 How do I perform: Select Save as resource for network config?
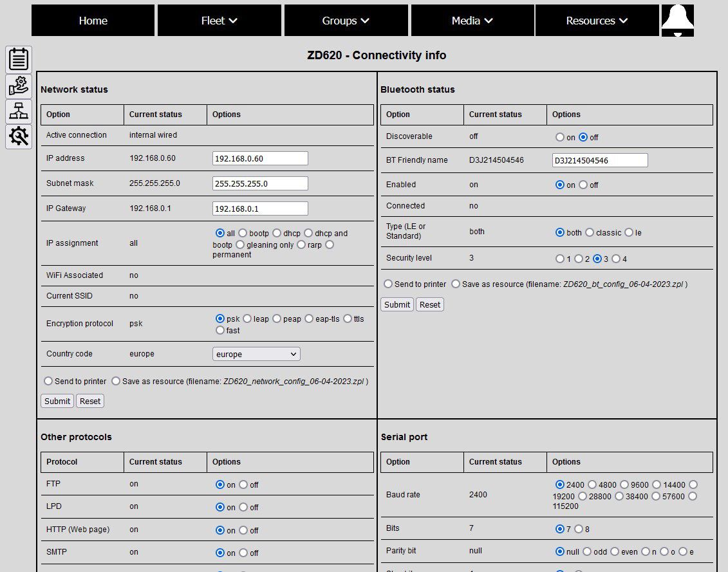(x=116, y=381)
